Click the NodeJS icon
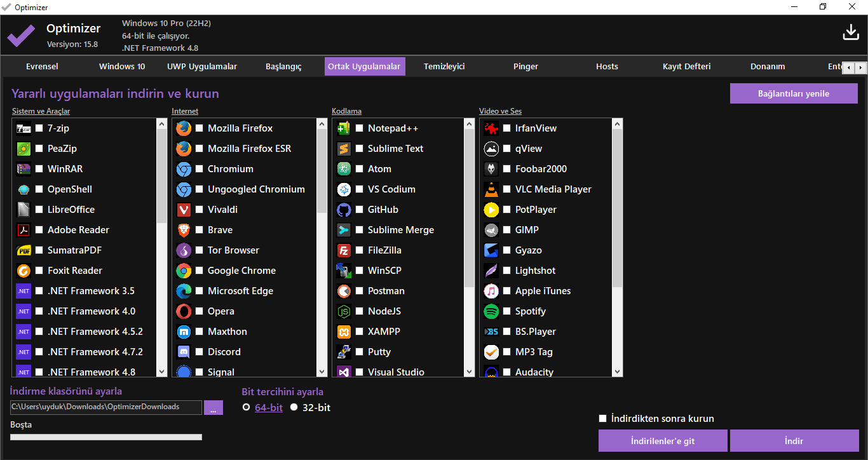This screenshot has height=460, width=868. coord(344,311)
